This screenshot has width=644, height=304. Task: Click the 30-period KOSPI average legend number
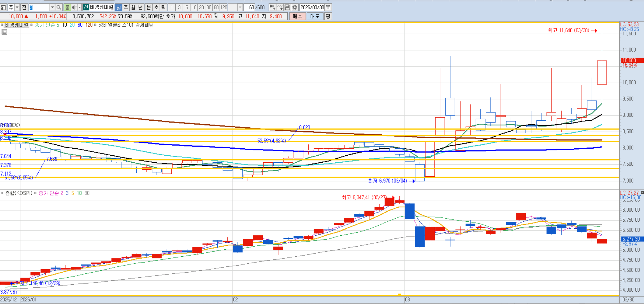87,193
